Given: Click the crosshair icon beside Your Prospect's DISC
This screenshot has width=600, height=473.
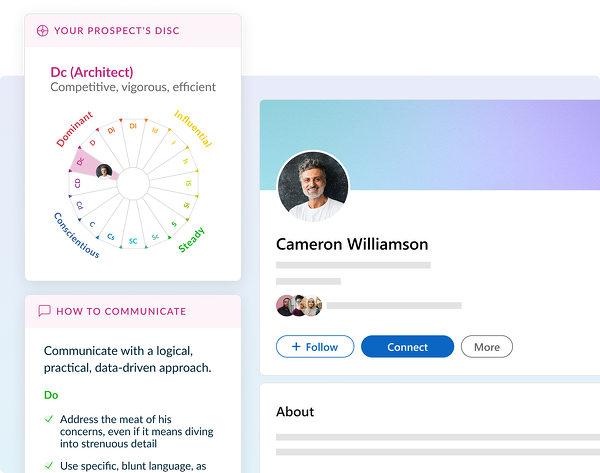Looking at the screenshot, I should click(x=42, y=30).
